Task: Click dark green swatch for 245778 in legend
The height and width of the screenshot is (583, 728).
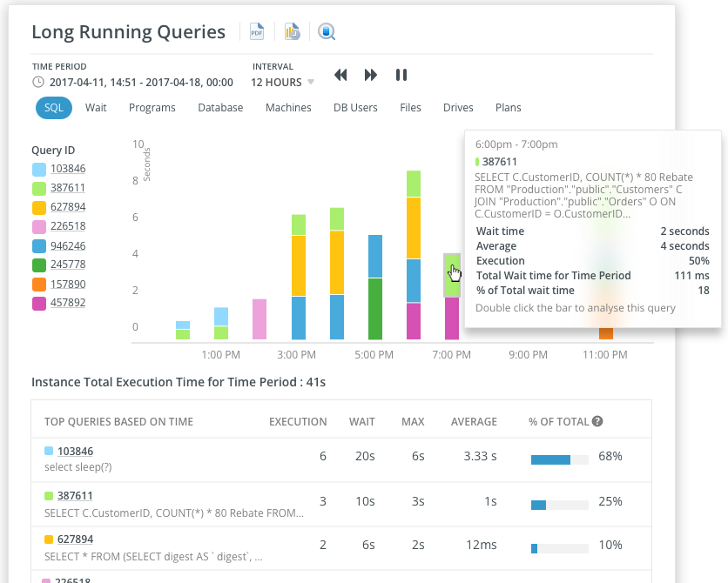Action: pos(39,265)
